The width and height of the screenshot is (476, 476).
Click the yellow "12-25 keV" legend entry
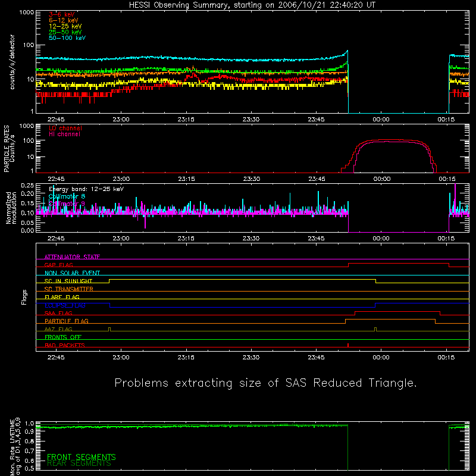pyautogui.click(x=65, y=26)
